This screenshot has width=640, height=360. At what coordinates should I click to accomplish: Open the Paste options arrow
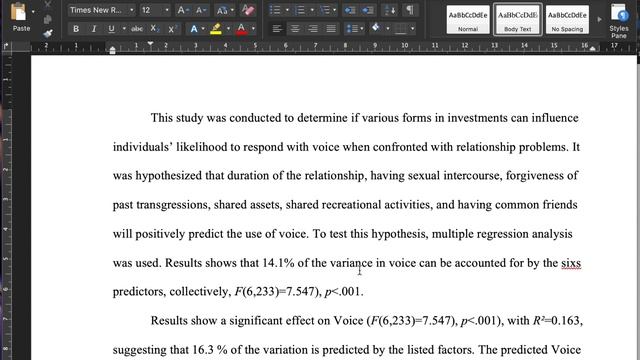(33, 12)
